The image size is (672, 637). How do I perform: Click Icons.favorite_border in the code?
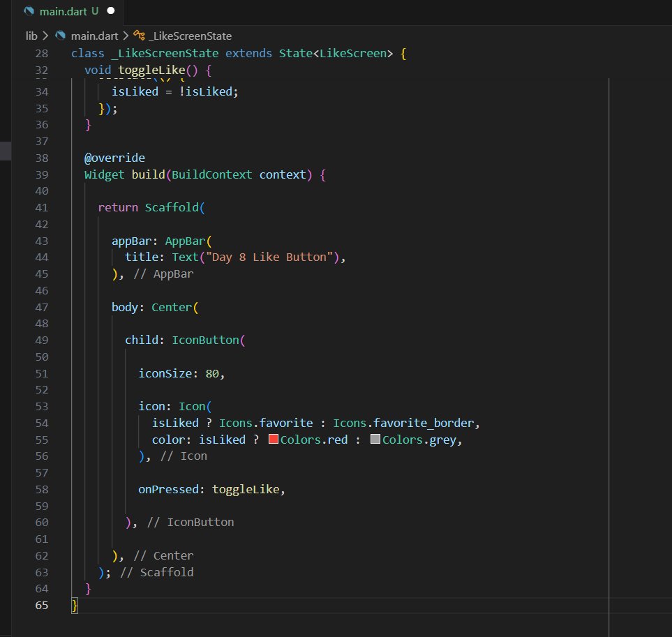point(403,424)
